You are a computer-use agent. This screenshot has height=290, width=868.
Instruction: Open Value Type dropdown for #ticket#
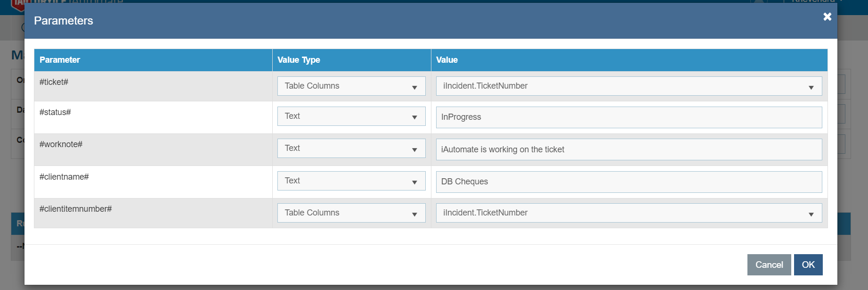351,86
